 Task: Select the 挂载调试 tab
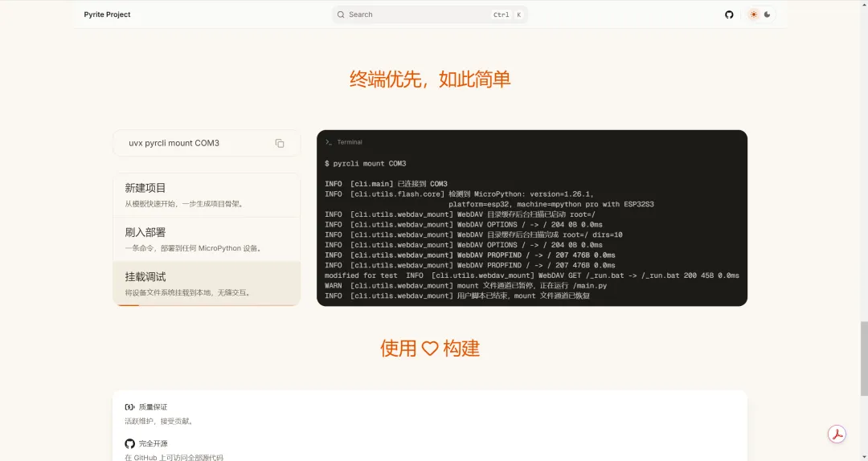[207, 284]
